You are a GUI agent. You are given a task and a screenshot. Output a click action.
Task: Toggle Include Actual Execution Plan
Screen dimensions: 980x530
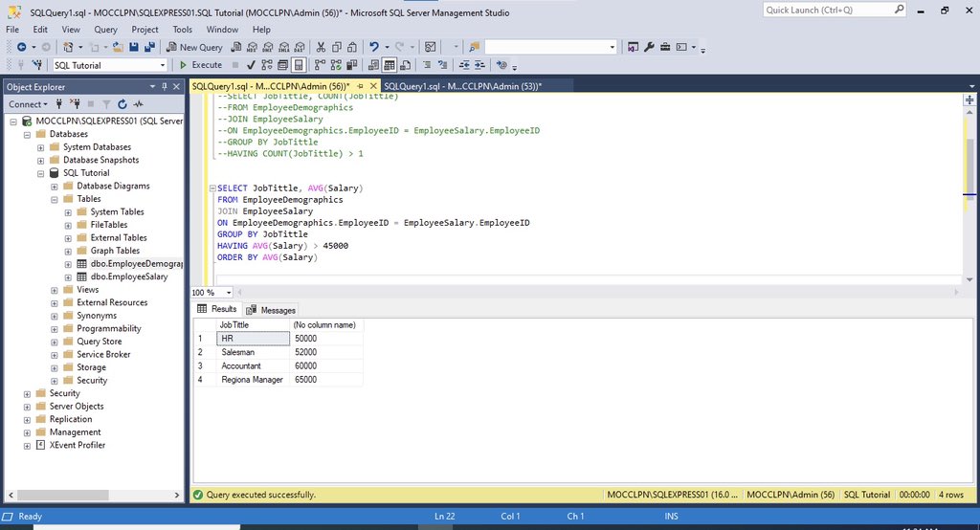(320, 65)
